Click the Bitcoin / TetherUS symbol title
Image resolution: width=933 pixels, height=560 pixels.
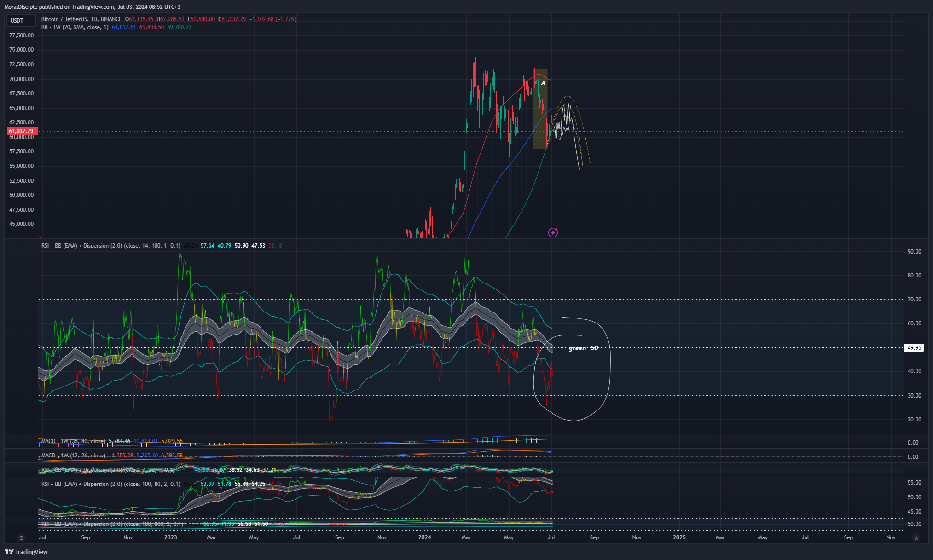81,19
